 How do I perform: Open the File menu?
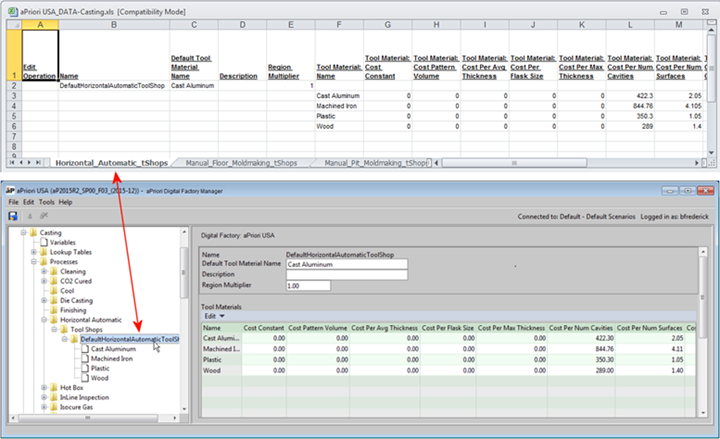point(13,202)
